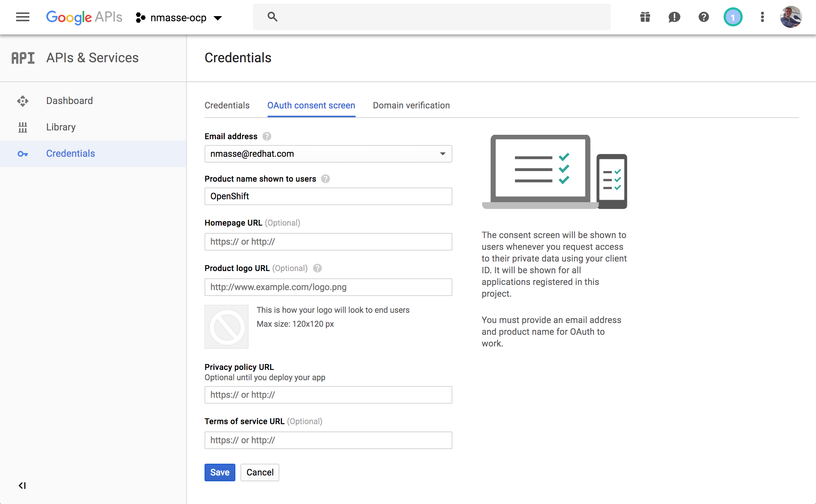Click help icon beside Product name
Viewport: 816px width, 504px height.
coord(326,179)
